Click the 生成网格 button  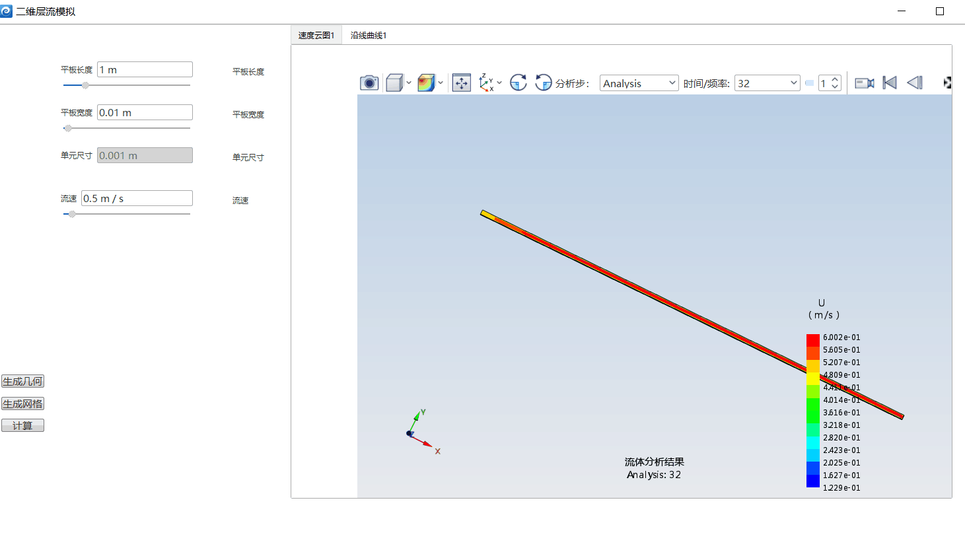click(x=22, y=403)
